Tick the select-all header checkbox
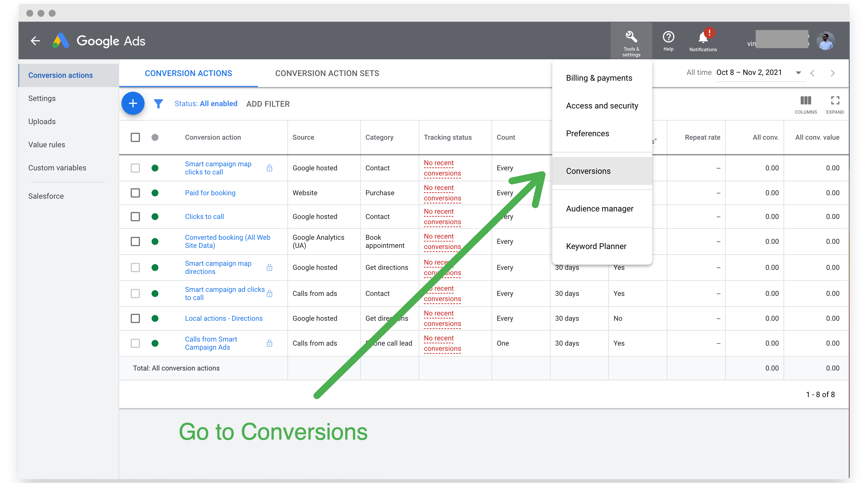This screenshot has width=868, height=483. 135,137
